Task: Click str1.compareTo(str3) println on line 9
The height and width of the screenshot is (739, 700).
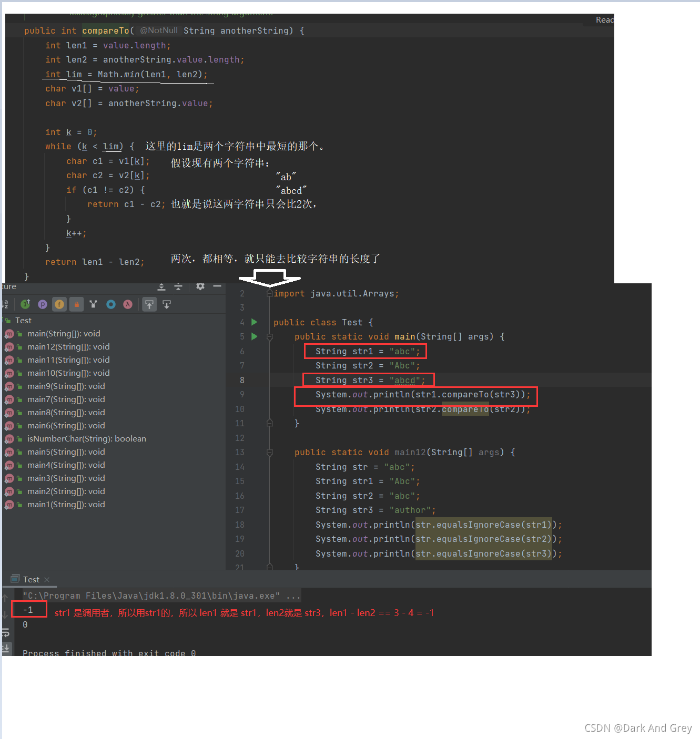Action: [423, 394]
